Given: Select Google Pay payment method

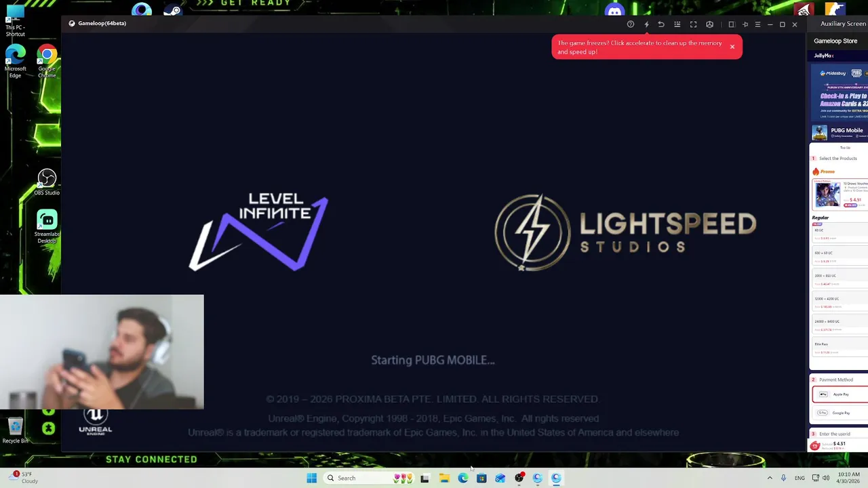Looking at the screenshot, I should (840, 413).
